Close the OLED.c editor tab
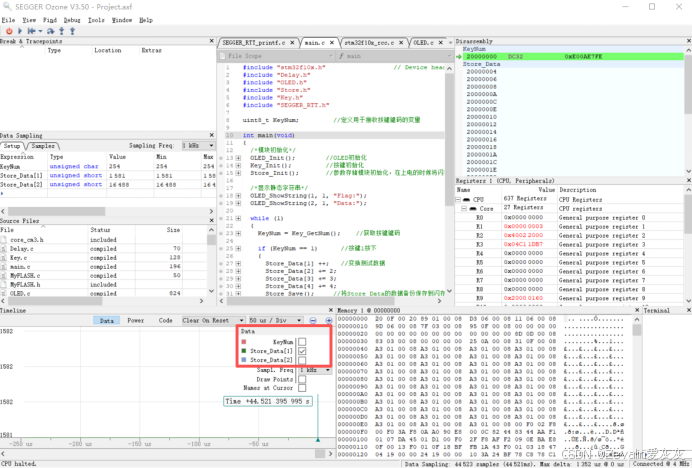Image resolution: width=692 pixels, height=468 pixels. 440,43
